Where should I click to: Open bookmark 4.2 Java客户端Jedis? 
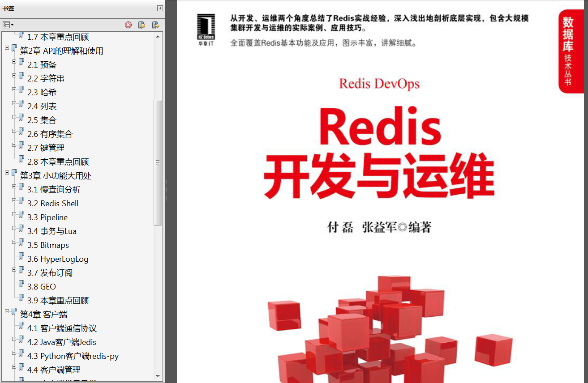[62, 342]
